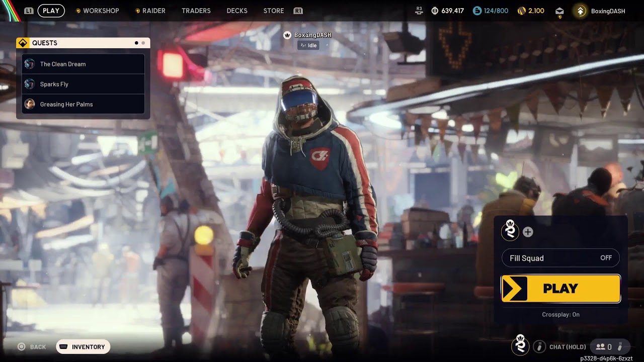644x362 pixels.
Task: Click the QUESTS panel header
Action: click(x=84, y=43)
